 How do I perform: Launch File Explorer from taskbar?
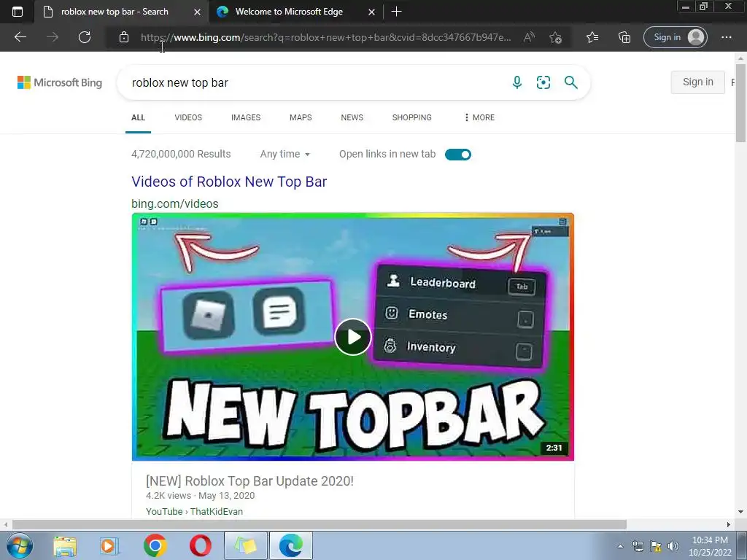65,545
